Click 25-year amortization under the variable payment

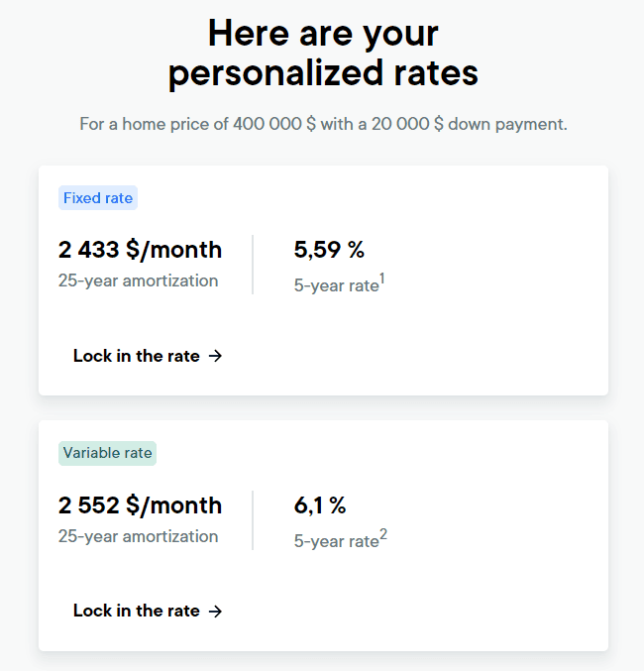click(138, 536)
